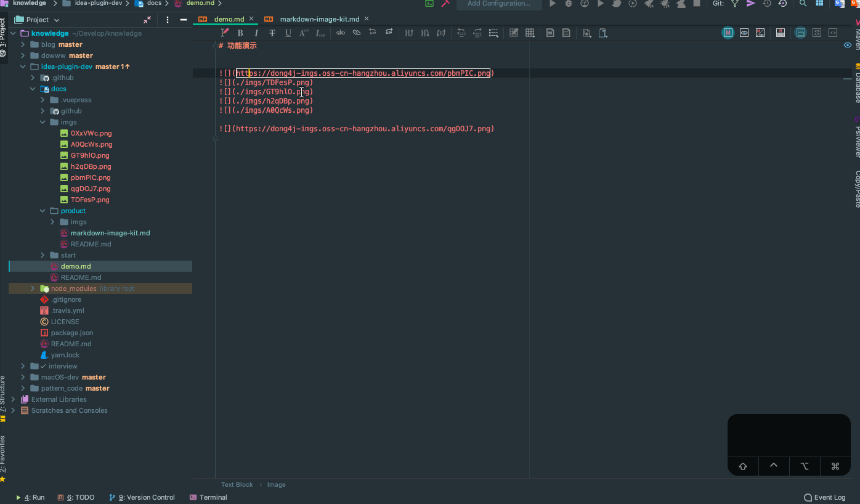The width and height of the screenshot is (860, 504).
Task: Click the superscript formatting icon
Action: tap(304, 33)
